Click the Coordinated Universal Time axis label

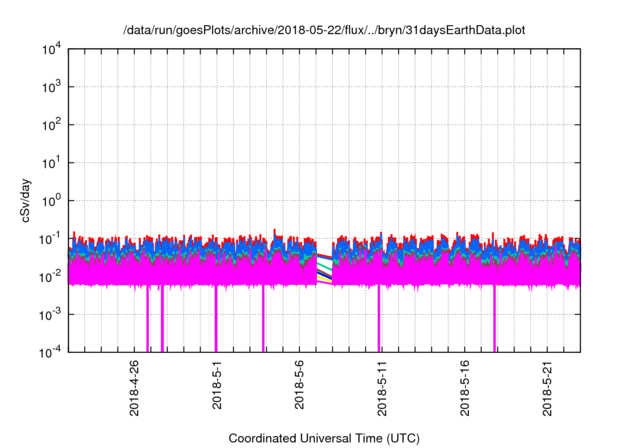(x=324, y=438)
